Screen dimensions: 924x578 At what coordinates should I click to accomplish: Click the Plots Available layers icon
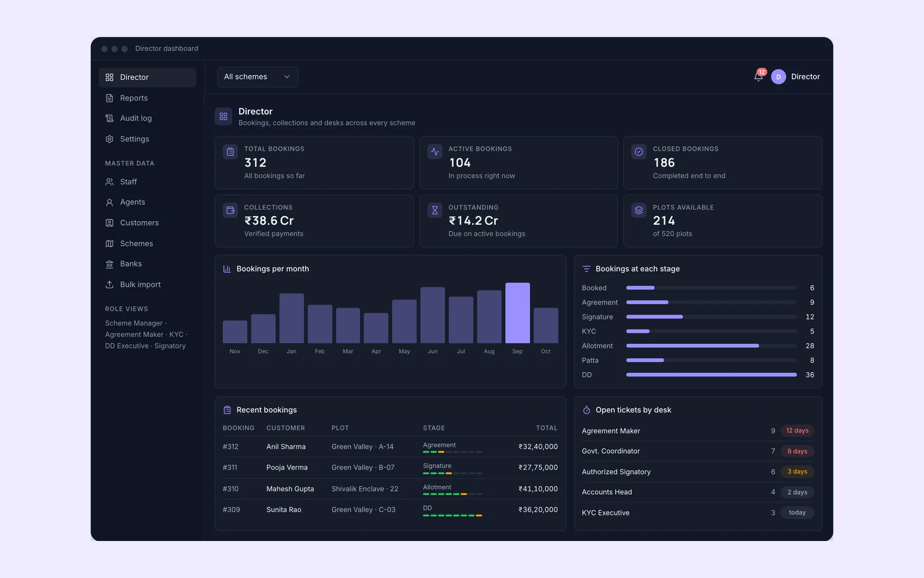tap(639, 210)
